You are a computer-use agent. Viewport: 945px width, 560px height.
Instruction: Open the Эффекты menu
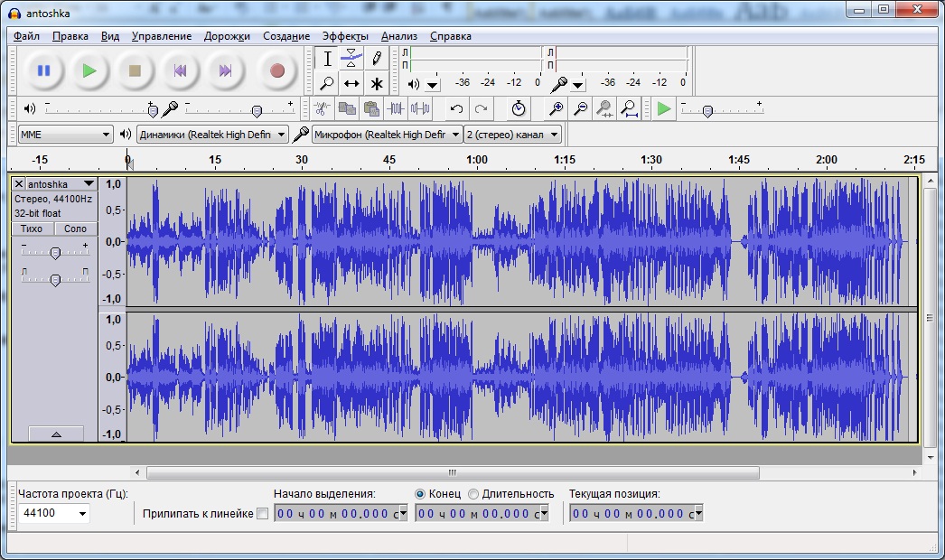344,36
